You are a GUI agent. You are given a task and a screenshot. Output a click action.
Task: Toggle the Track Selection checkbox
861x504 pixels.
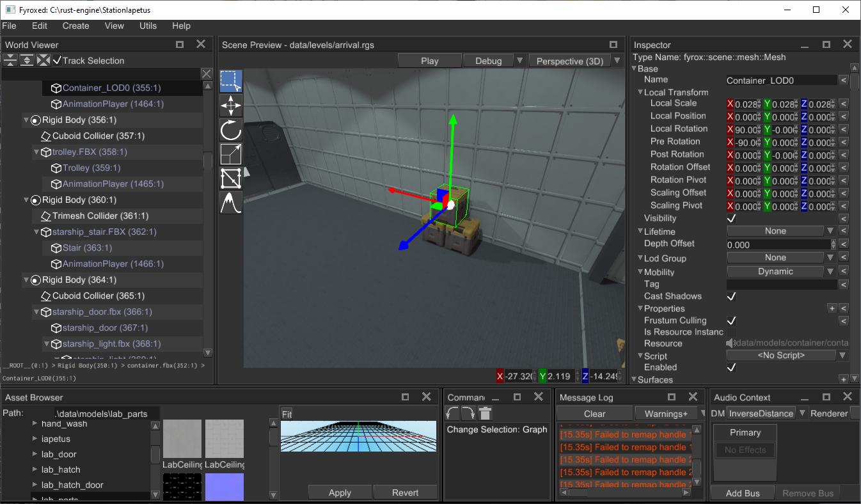click(58, 60)
